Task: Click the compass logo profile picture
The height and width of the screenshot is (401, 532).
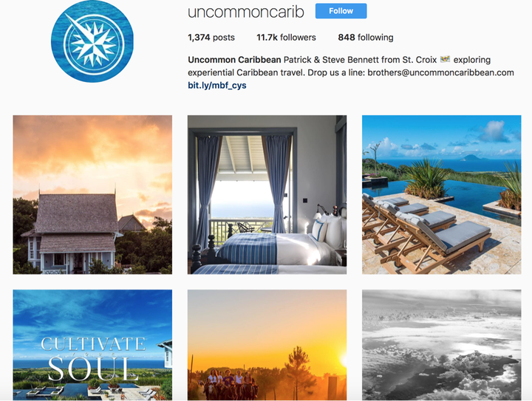Action: pos(92,41)
